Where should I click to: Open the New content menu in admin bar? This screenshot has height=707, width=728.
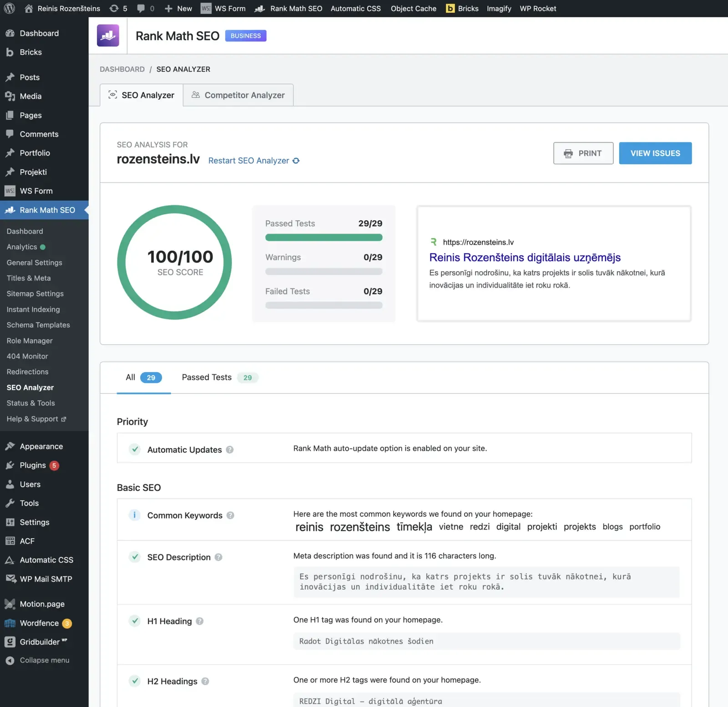(178, 8)
